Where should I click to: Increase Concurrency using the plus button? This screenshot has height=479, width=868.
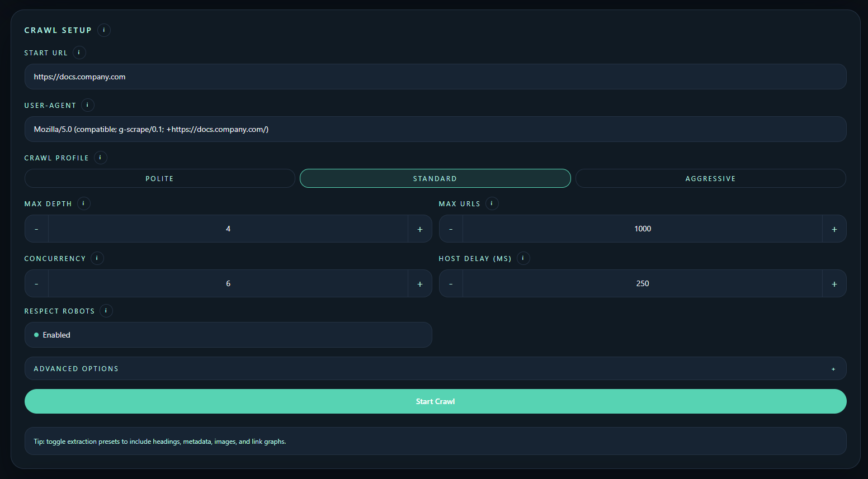[x=419, y=284]
